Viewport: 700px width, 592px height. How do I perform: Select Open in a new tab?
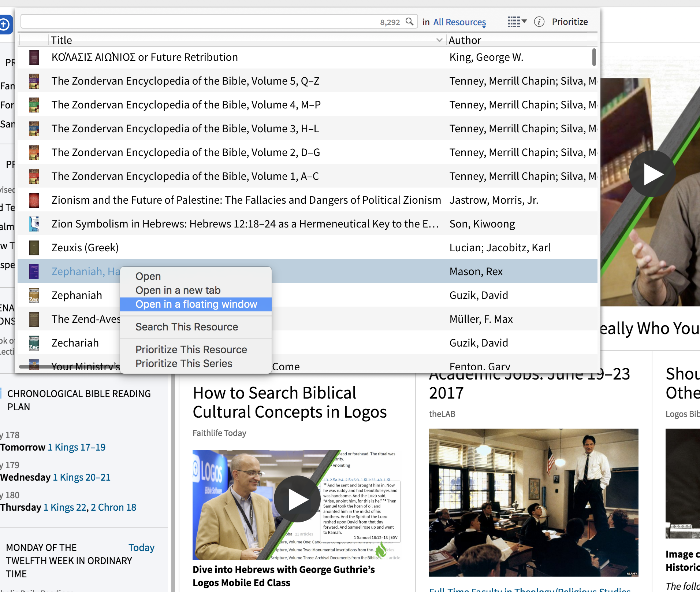click(x=178, y=290)
